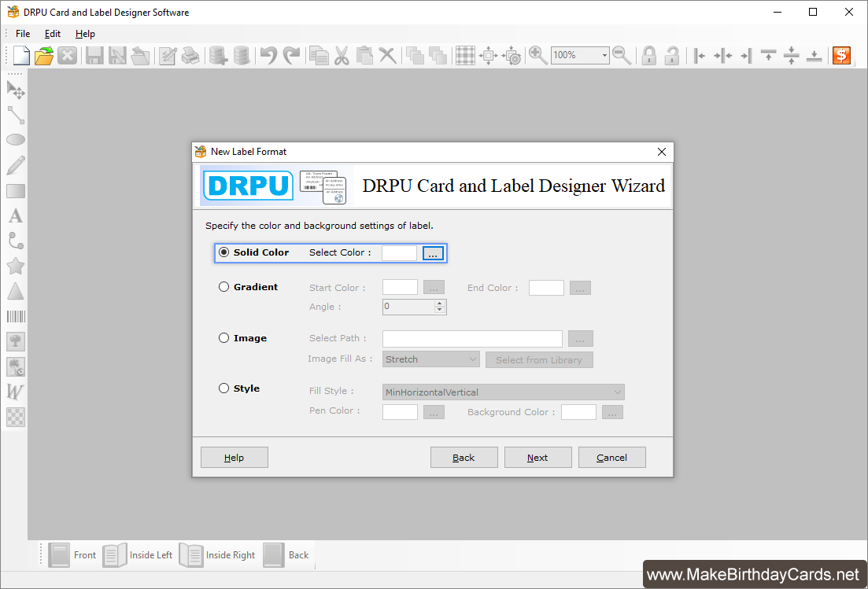Click the Pen Color swatch
Viewport: 868px width, 589px height.
[x=401, y=412]
